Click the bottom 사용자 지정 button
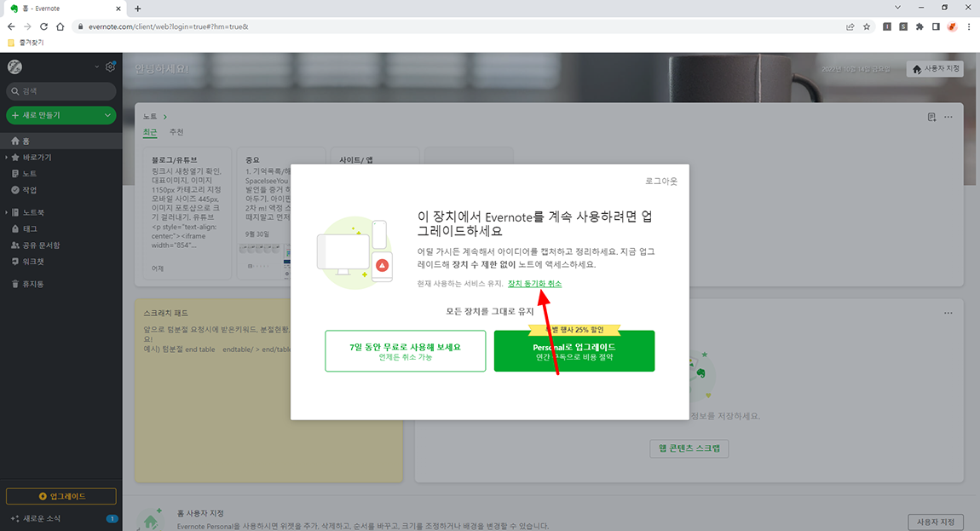Viewport: 980px width, 531px height. 935,522
